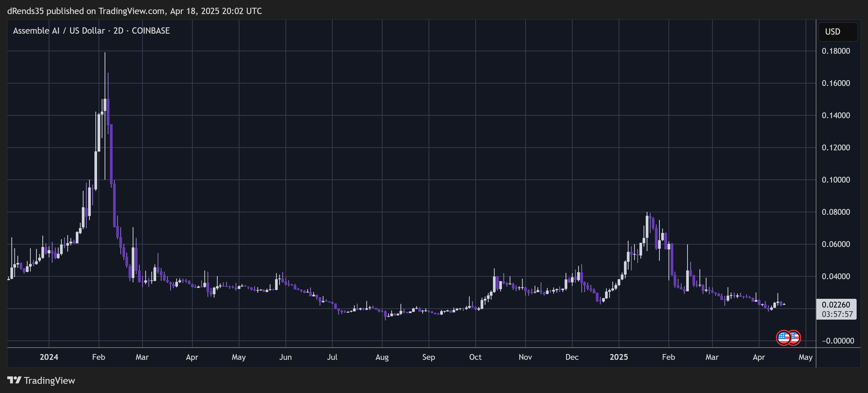Screen dimensions: 868x393
Task: Click the 0.04000 price axis label
Action: click(x=836, y=276)
